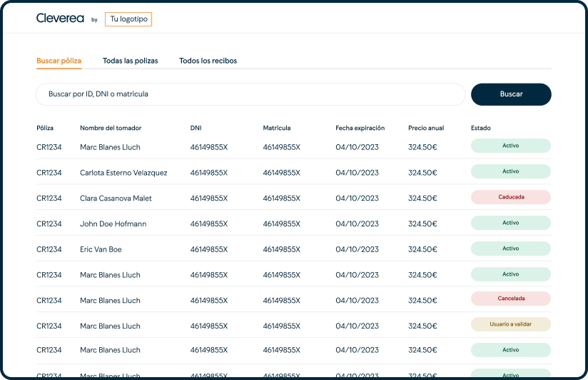The image size is (588, 380).
Task: Click the Cancelada status badge
Action: [510, 299]
